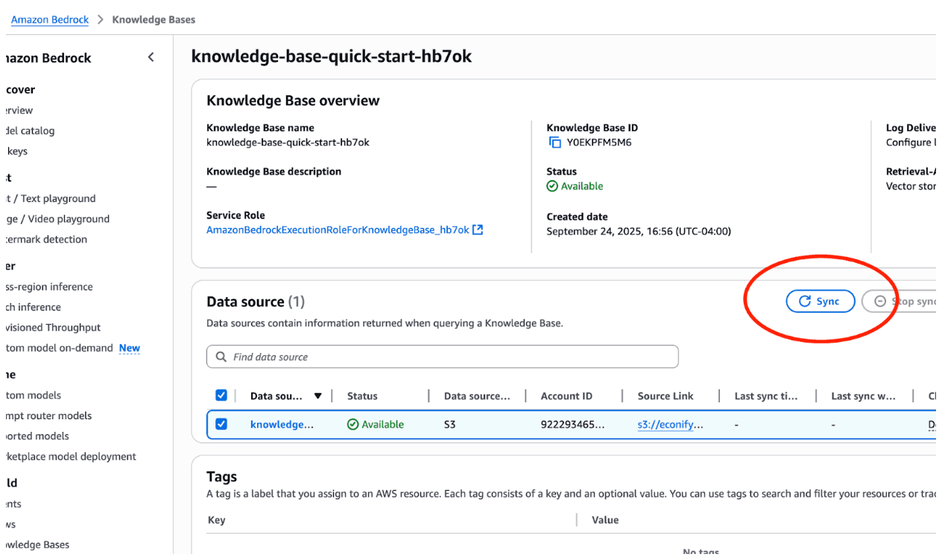Viewport: 945px width, 560px height.
Task: Uncheck the select-all checkbox in the table header
Action: (221, 395)
